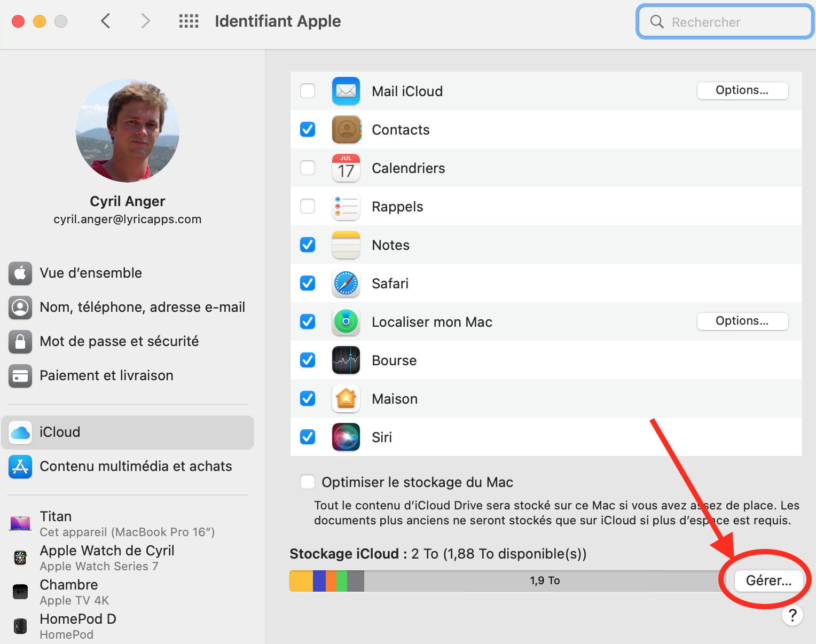
Task: Click the Contacts app icon
Action: (346, 129)
